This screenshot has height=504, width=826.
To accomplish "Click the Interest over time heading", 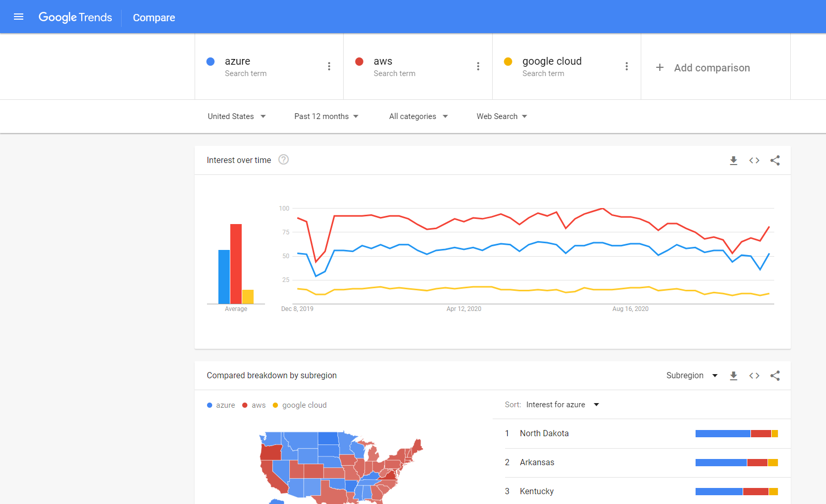I will tap(239, 160).
